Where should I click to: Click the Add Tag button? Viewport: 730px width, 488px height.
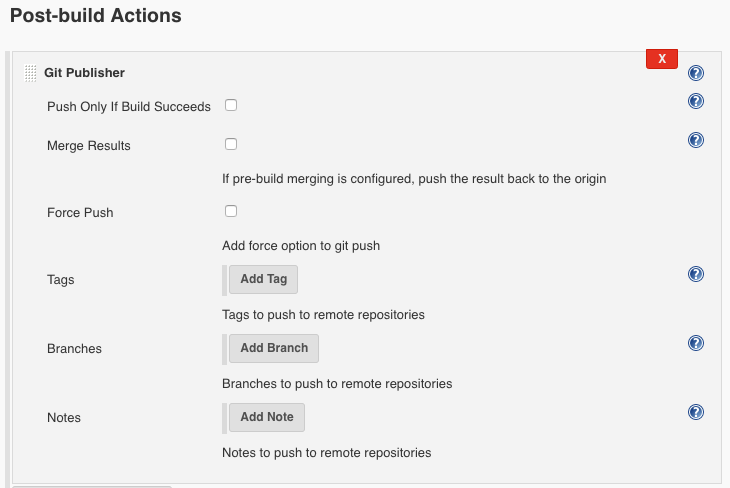(x=264, y=279)
